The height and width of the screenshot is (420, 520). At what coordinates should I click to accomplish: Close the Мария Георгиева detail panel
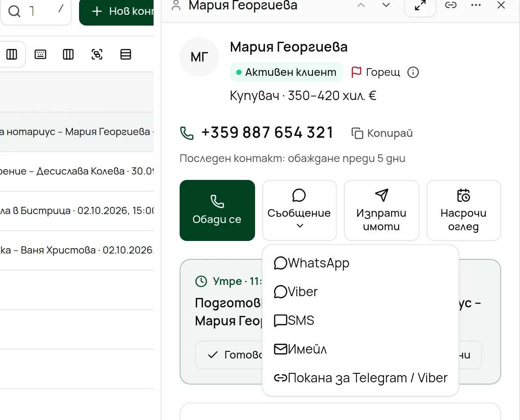501,5
